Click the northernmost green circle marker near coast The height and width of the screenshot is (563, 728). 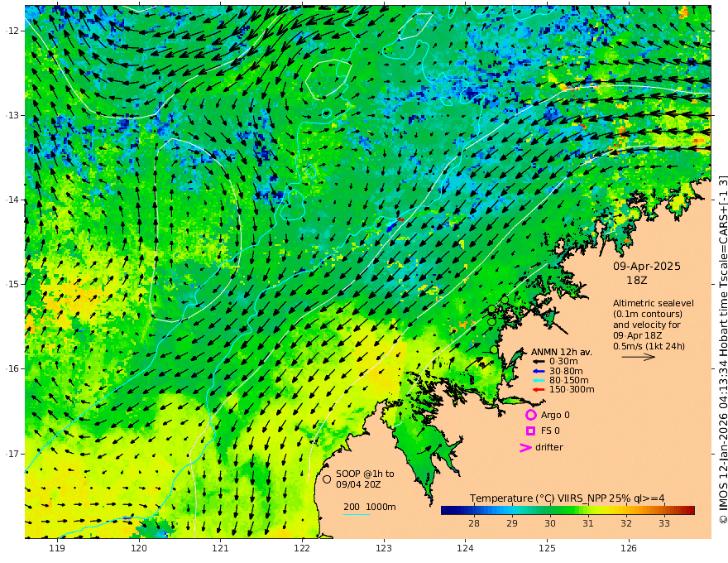point(505,300)
